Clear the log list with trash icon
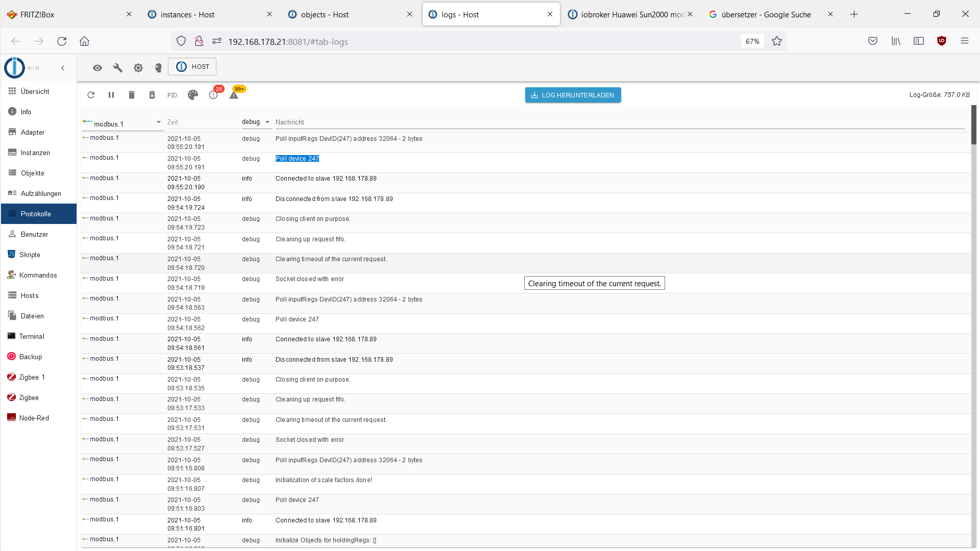980x551 pixels. pyautogui.click(x=132, y=95)
